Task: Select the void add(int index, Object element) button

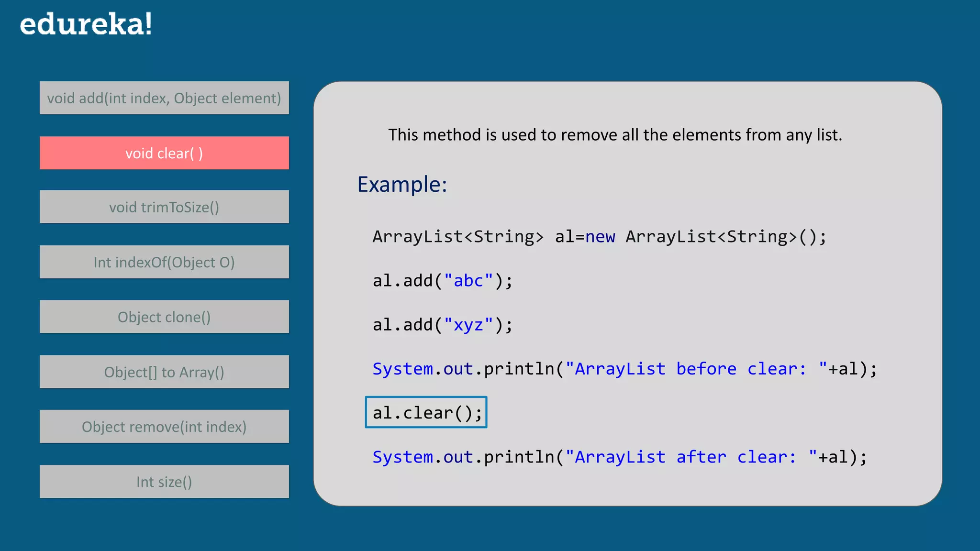Action: point(164,98)
